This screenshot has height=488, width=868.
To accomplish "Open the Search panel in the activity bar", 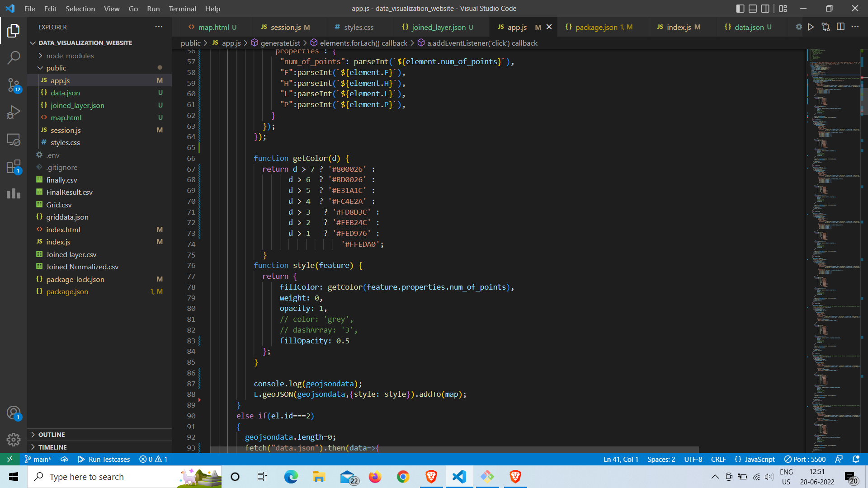I will coord(14,57).
